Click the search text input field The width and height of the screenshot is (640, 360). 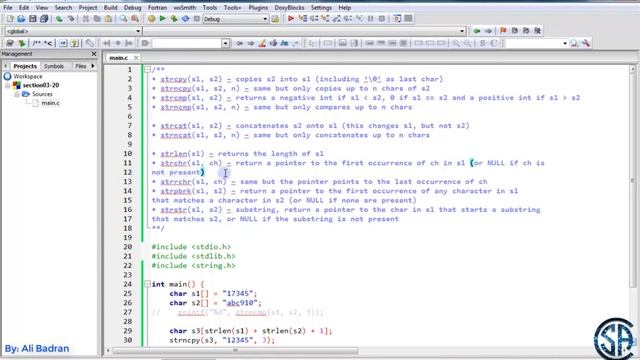click(187, 43)
